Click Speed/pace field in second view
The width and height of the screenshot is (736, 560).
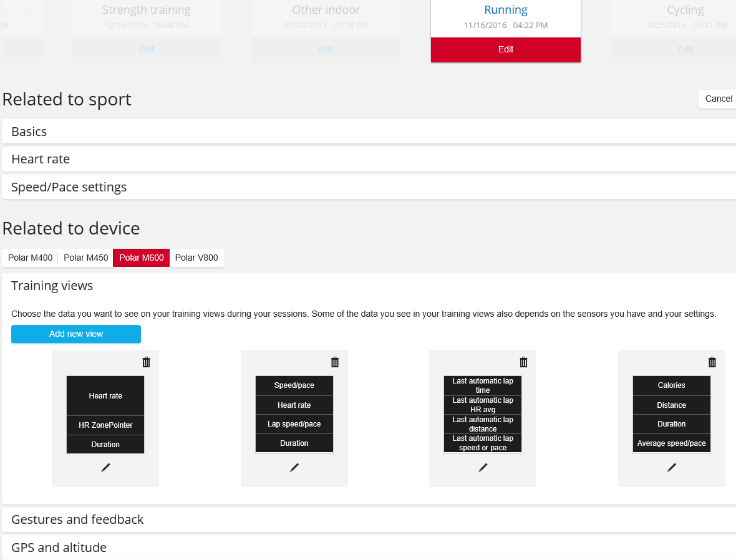pyautogui.click(x=294, y=385)
